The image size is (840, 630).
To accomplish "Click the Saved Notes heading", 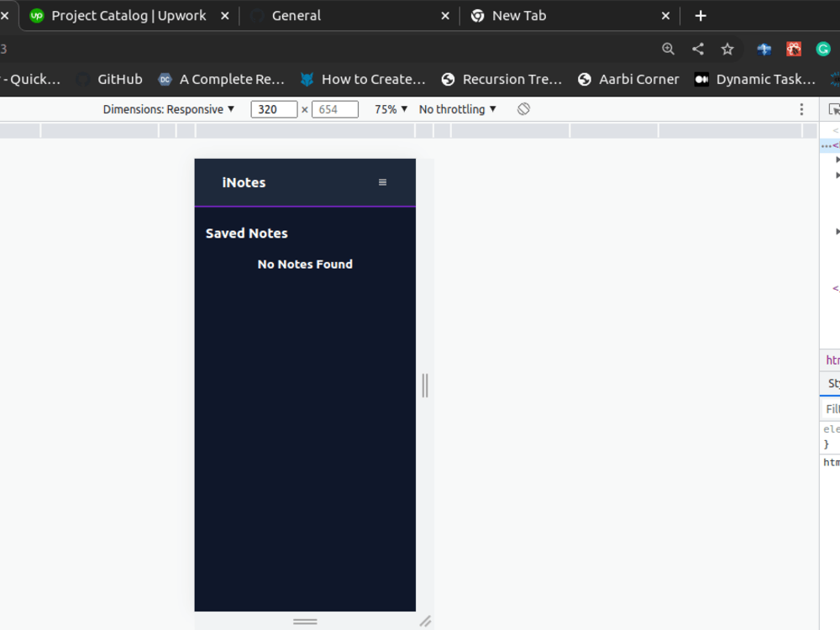I will (x=247, y=234).
